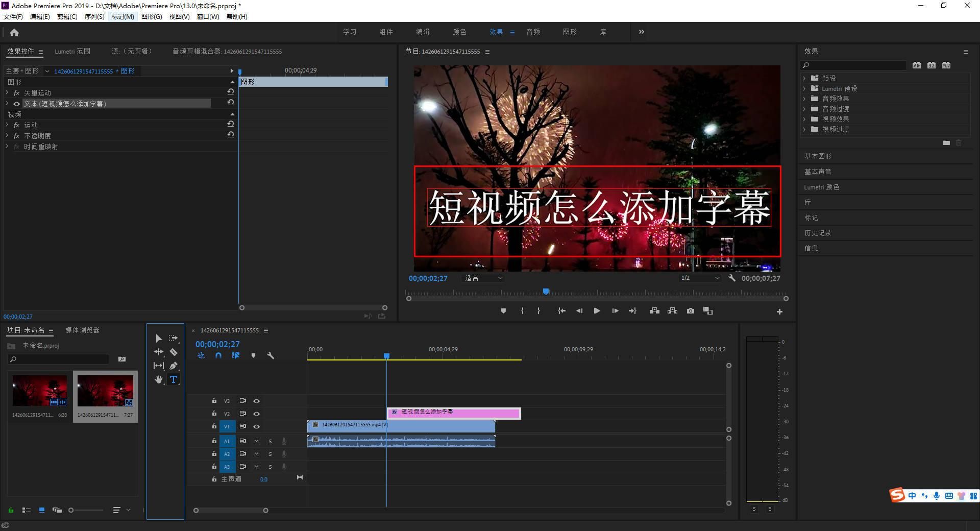
Task: Select the Ripple Edit tool
Action: pos(159,352)
